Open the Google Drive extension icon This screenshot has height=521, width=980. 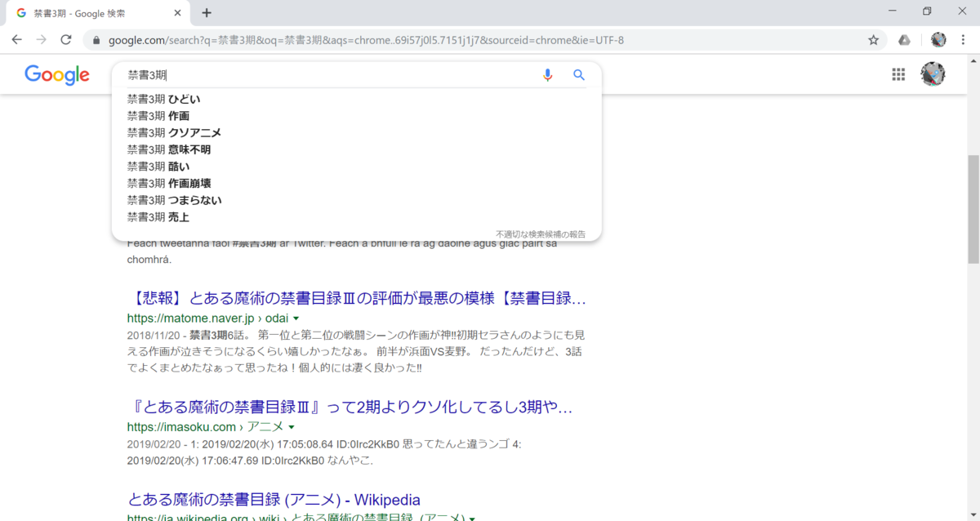click(x=904, y=40)
